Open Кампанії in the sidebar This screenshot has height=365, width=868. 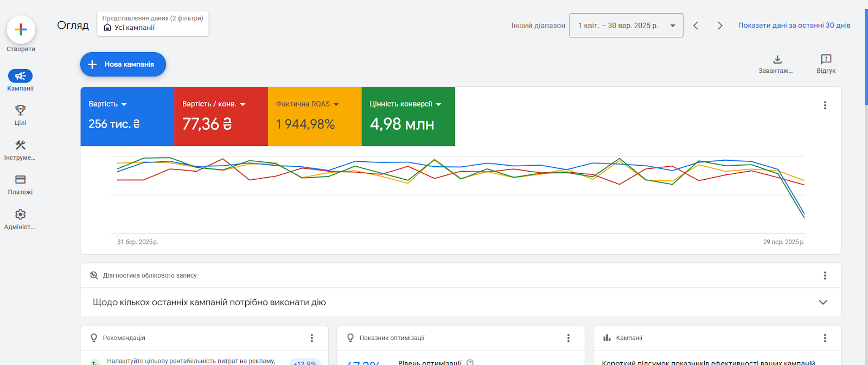point(21,76)
